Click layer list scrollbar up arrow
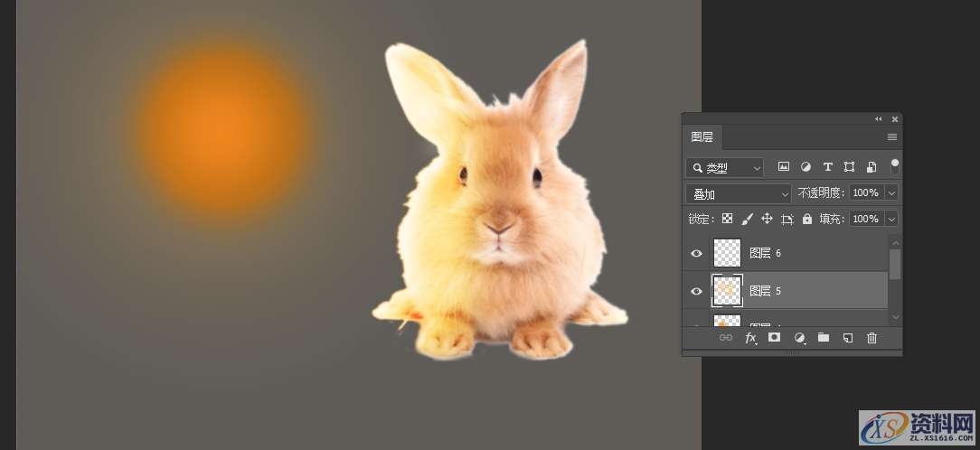Image resolution: width=980 pixels, height=450 pixels. (895, 242)
